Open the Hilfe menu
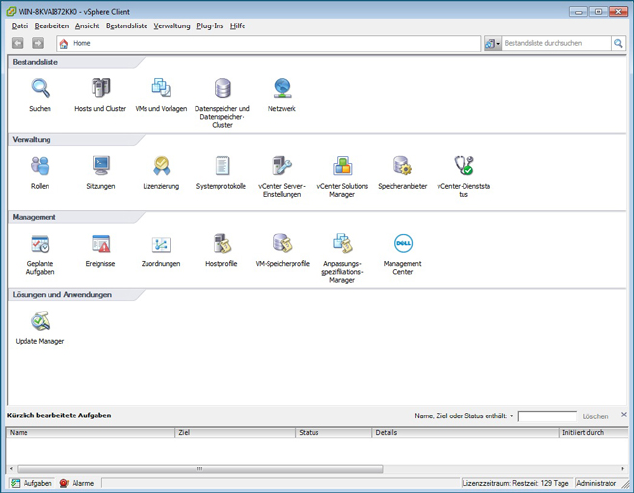Image resolution: width=634 pixels, height=493 pixels. (x=237, y=26)
